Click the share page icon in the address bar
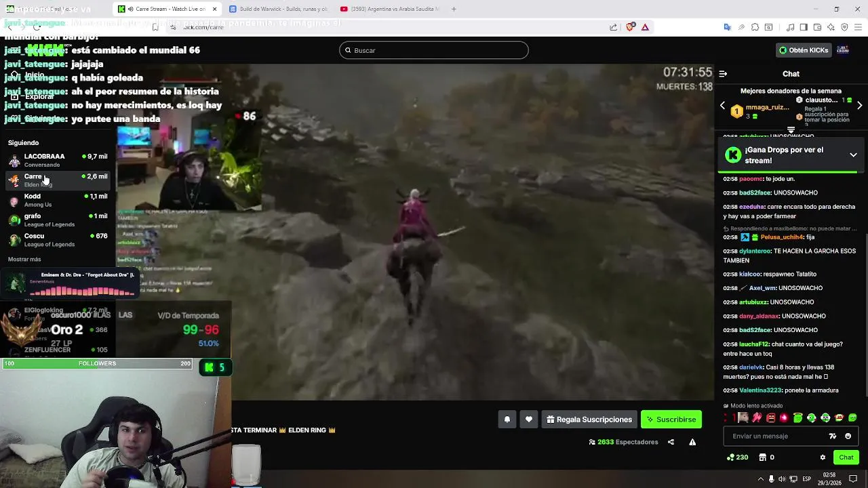The width and height of the screenshot is (868, 488). click(x=614, y=27)
